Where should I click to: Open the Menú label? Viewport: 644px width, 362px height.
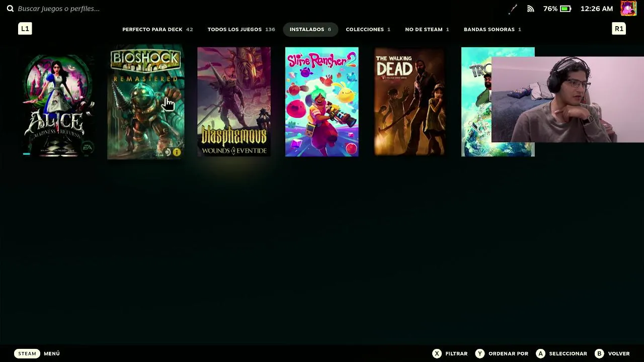(52, 353)
